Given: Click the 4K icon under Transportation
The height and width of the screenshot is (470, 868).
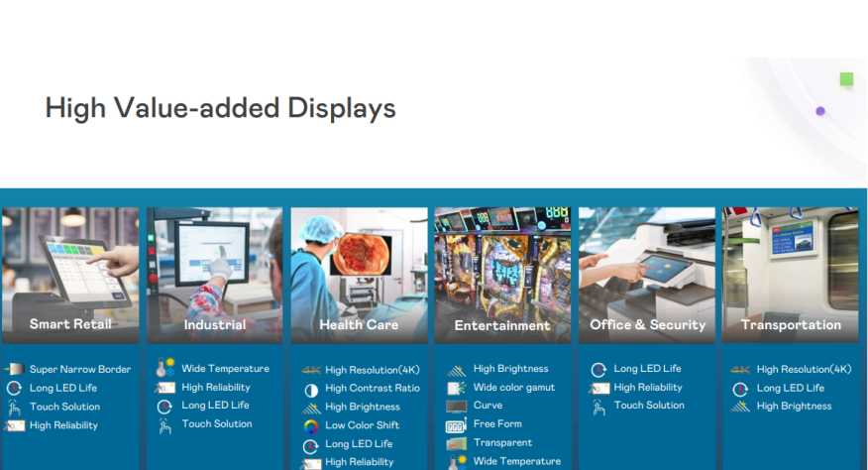Looking at the screenshot, I should 740,369.
